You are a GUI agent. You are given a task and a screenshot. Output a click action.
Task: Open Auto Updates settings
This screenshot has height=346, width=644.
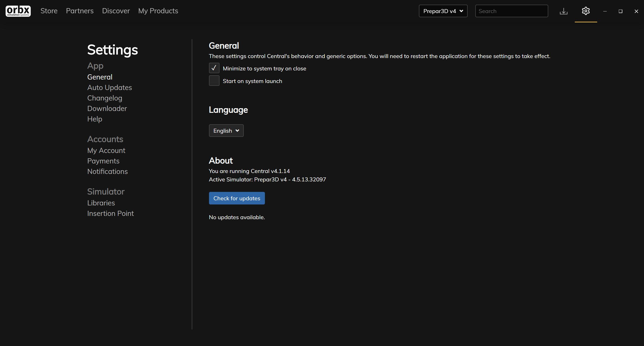click(x=110, y=87)
